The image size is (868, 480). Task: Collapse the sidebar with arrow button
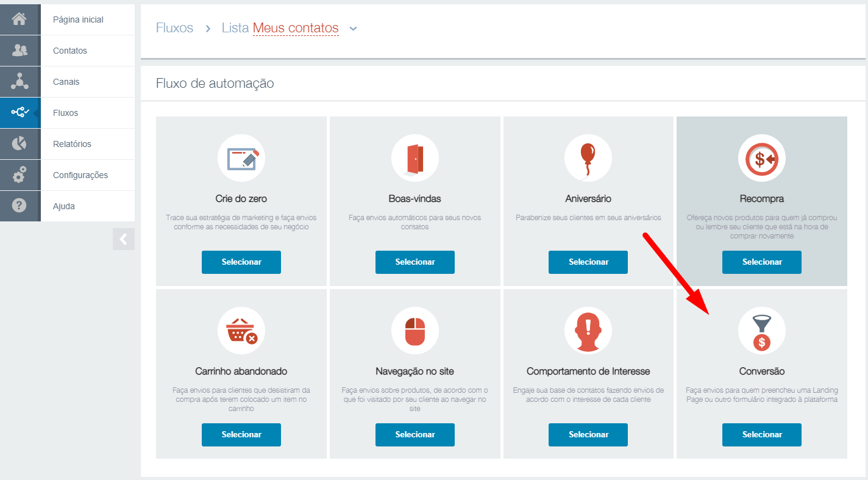pos(124,239)
